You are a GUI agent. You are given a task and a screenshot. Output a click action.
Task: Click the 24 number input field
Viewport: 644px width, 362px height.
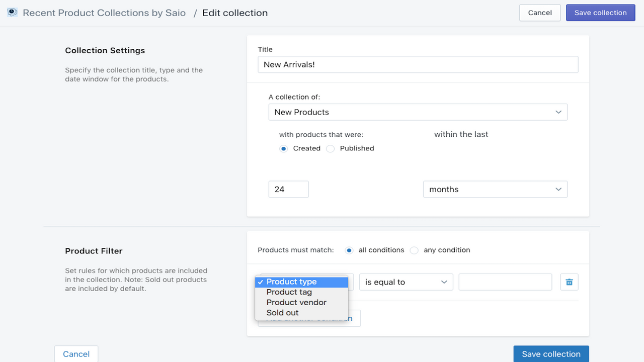point(288,190)
